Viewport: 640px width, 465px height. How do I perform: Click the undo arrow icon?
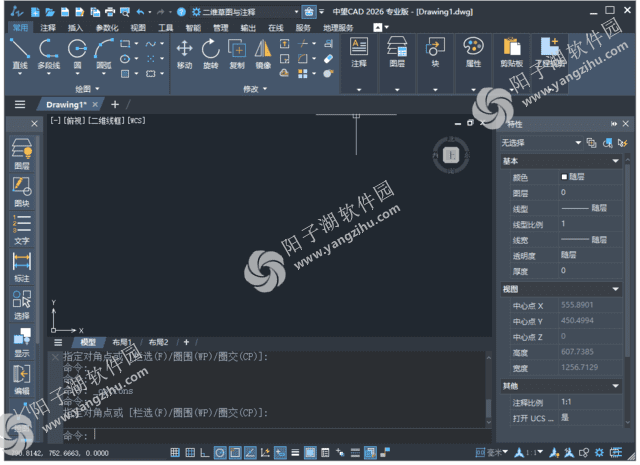[140, 12]
